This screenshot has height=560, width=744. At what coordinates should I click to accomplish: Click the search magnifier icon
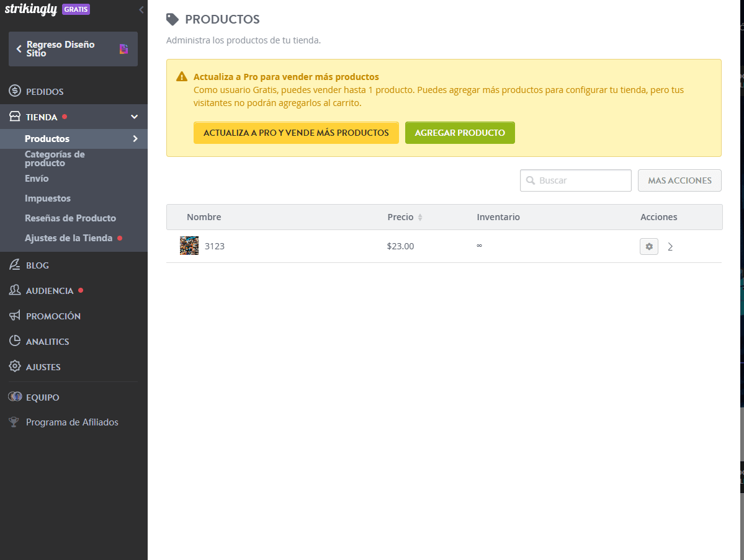pyautogui.click(x=531, y=180)
